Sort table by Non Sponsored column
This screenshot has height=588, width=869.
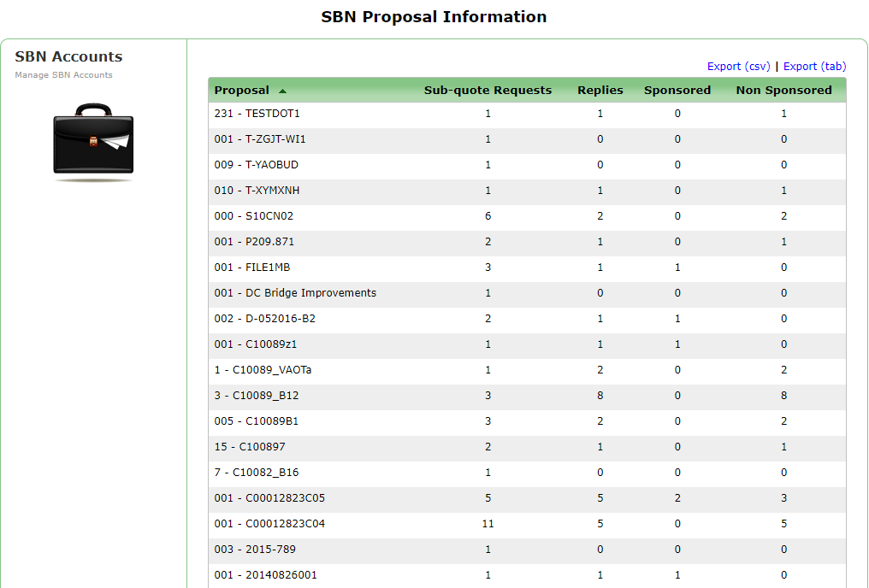[x=783, y=91]
